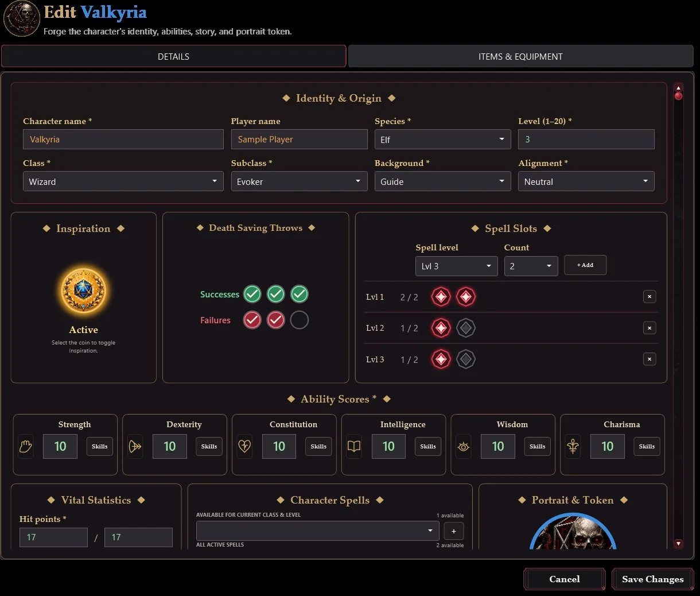
Task: Click the Charisma score field
Action: (x=608, y=446)
